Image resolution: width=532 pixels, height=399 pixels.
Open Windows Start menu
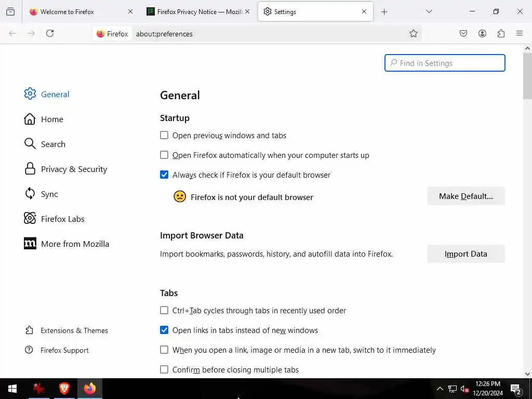(12, 389)
